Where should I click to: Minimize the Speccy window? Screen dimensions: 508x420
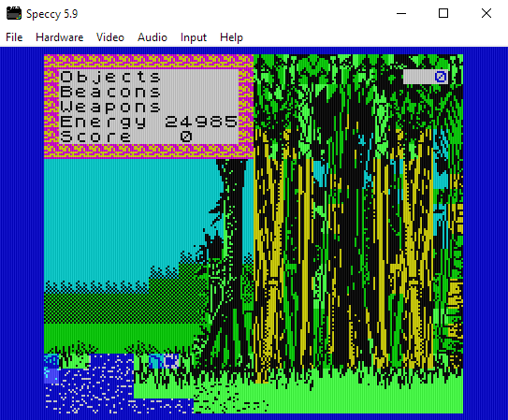(401, 14)
